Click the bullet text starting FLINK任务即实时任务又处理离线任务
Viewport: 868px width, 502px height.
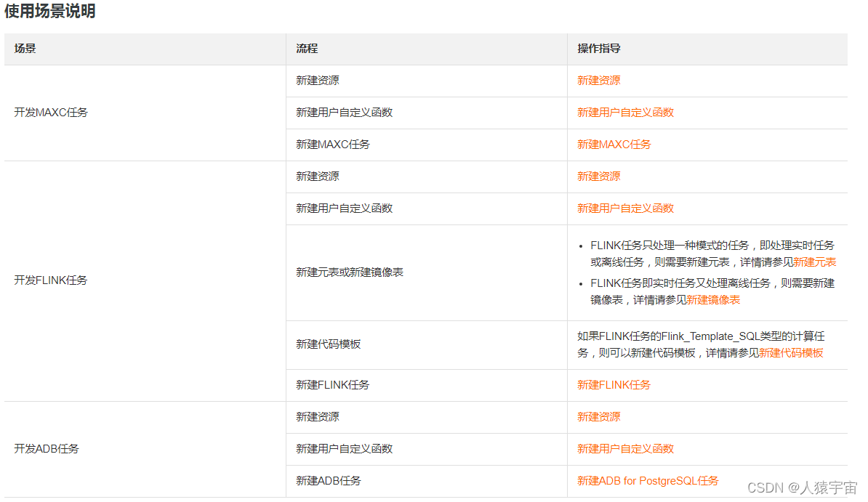(x=712, y=291)
